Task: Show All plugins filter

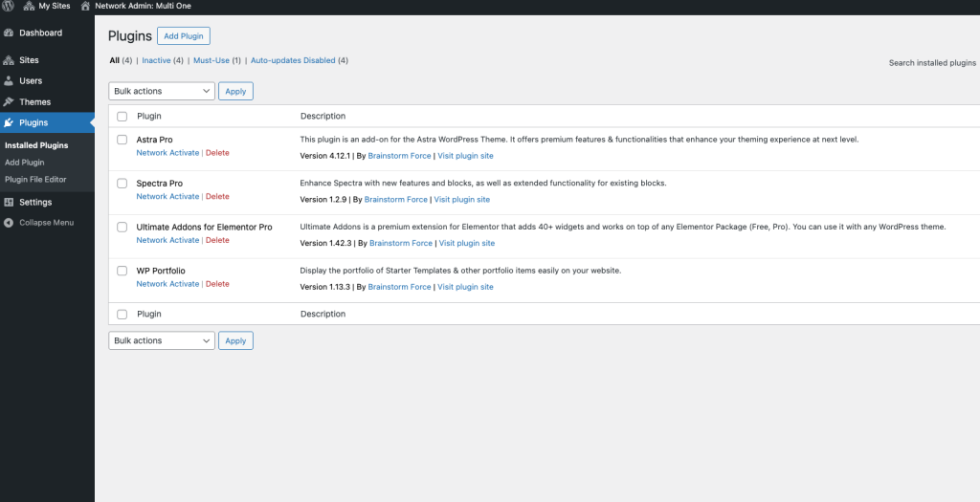Action: [x=115, y=60]
